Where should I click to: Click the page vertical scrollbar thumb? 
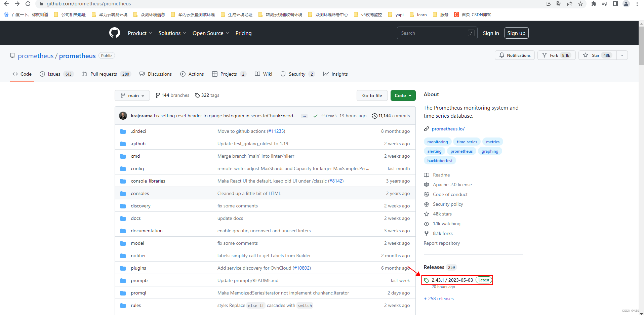pyautogui.click(x=641, y=45)
